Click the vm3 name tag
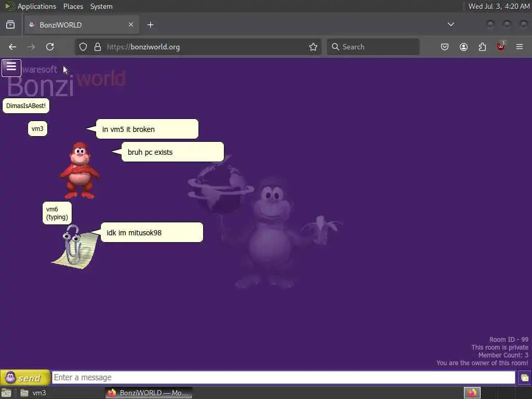The height and width of the screenshot is (399, 532). click(37, 129)
